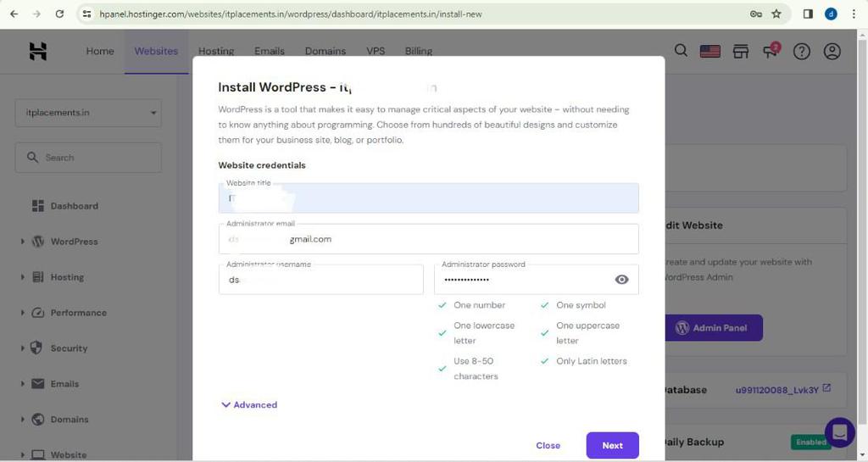
Task: Open notifications megaphone icon
Action: tap(771, 52)
